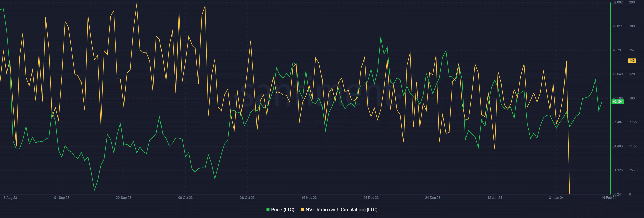Click the 24 Dec 23 date label
The image size is (644, 218).
[x=433, y=198]
